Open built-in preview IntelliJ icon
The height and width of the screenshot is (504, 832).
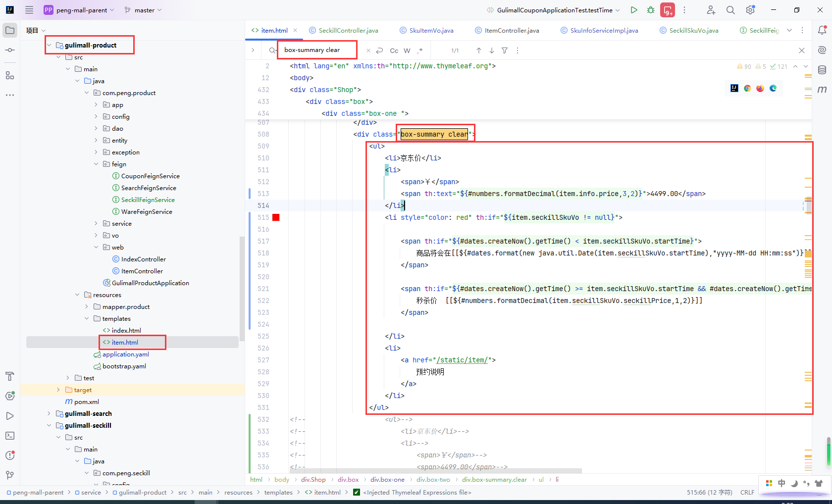click(734, 88)
